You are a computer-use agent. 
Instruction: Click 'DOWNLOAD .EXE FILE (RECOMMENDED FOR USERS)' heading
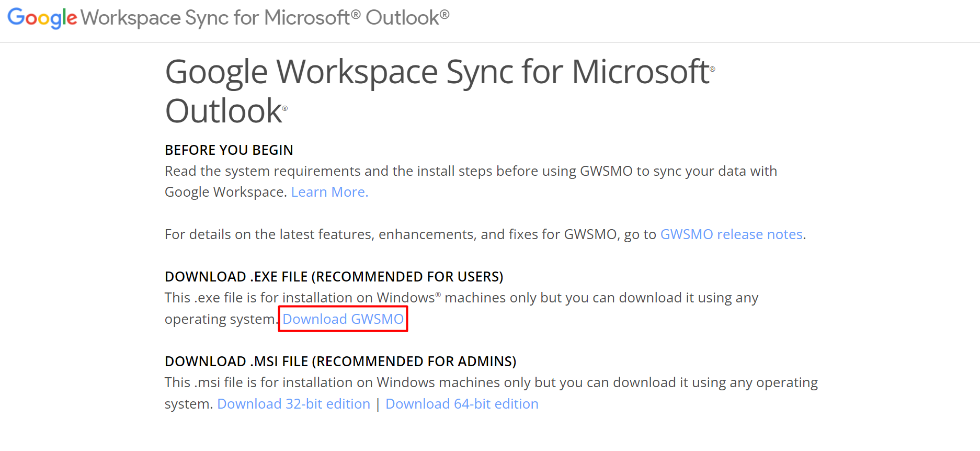click(334, 277)
